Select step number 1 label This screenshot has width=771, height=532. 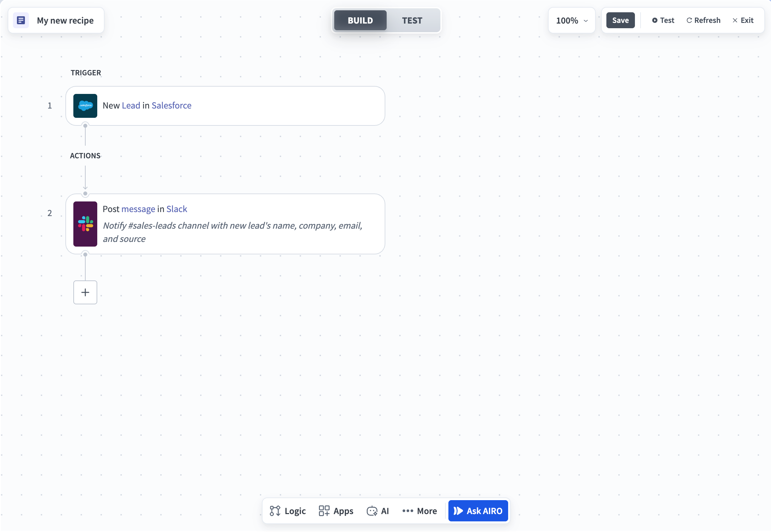coord(50,106)
